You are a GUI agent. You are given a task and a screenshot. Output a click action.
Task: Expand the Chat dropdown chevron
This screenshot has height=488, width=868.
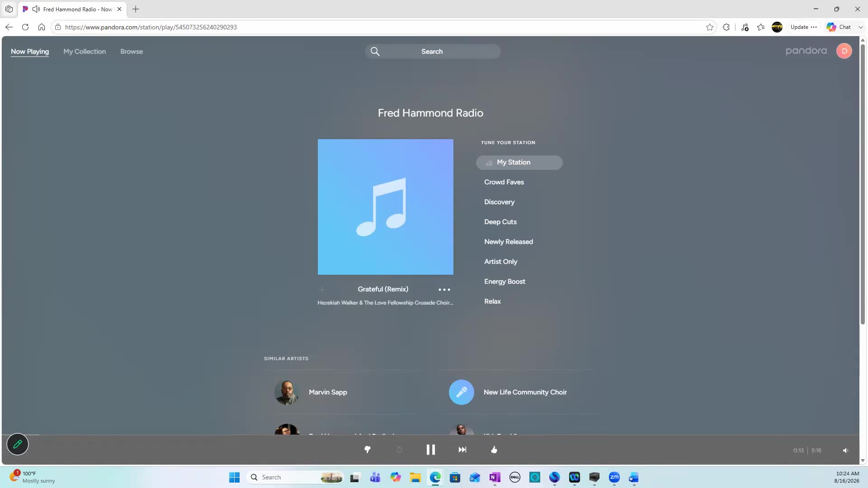point(861,27)
